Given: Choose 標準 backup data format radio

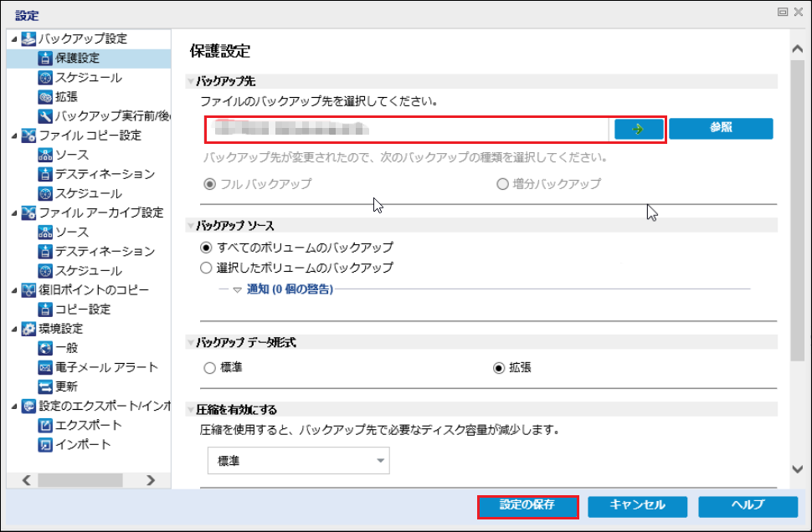Looking at the screenshot, I should [210, 368].
